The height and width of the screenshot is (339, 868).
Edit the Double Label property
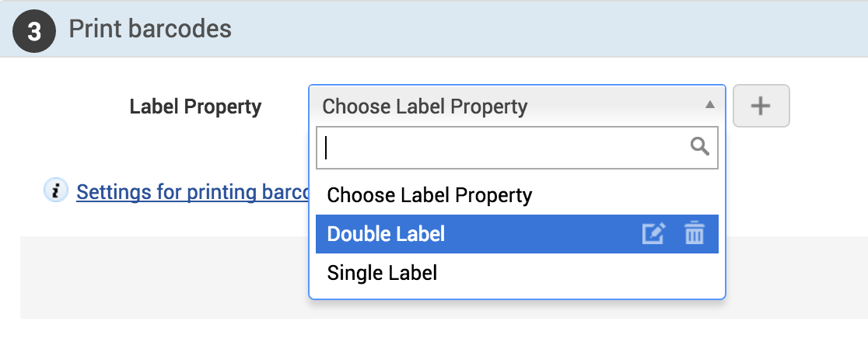coord(653,234)
